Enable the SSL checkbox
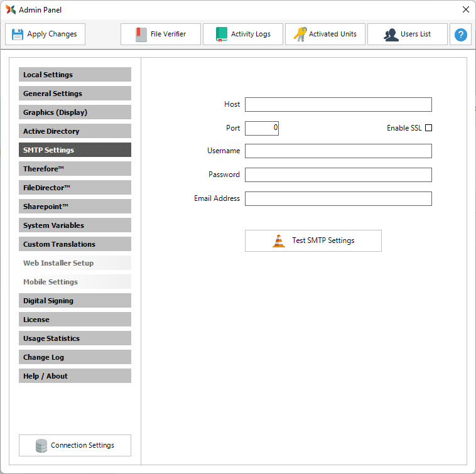Screen dimensions: 476x474 click(428, 127)
